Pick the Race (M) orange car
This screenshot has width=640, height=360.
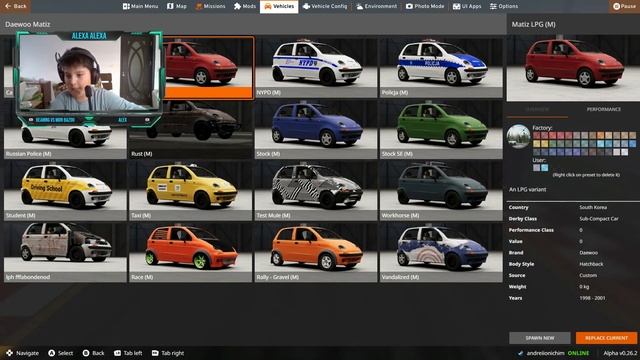pyautogui.click(x=191, y=252)
